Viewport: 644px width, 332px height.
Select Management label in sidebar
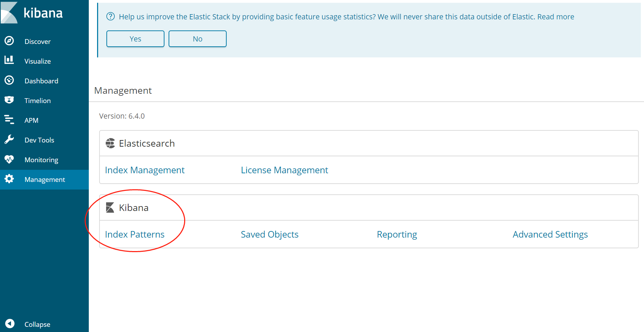(x=45, y=179)
